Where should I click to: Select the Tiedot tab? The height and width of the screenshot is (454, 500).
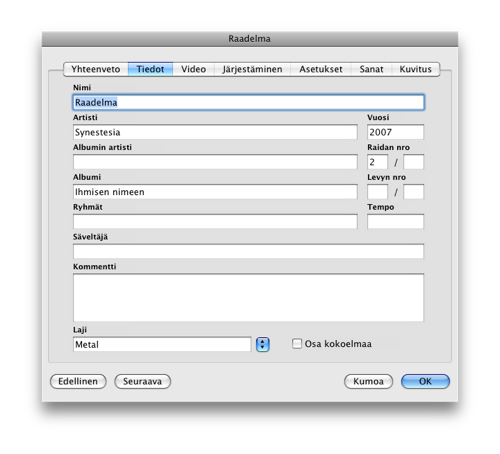pyautogui.click(x=150, y=69)
